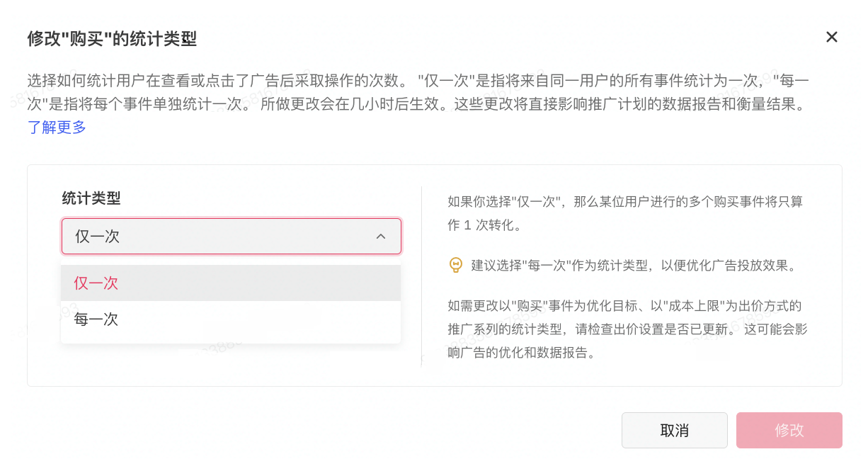Open the 了解更多 link
Viewport: 868px width, 476px height.
click(x=57, y=127)
